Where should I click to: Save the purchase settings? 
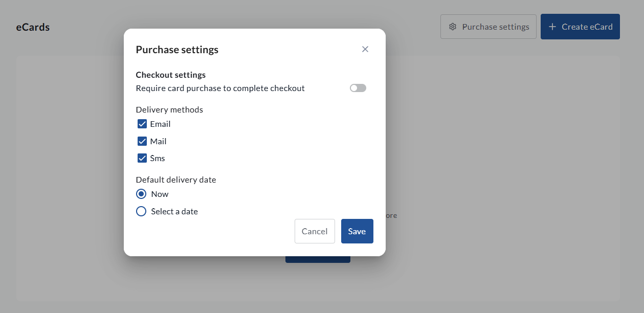357,231
